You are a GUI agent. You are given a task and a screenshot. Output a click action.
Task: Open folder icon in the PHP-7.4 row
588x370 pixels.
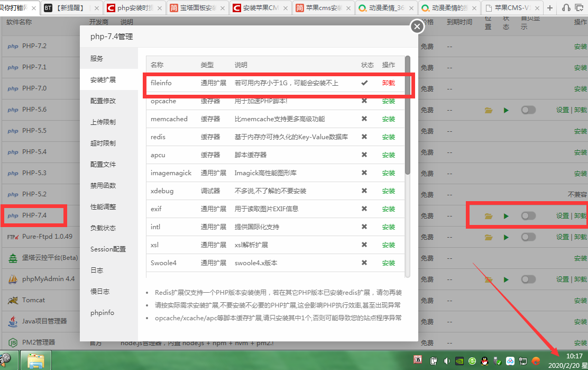click(x=489, y=216)
